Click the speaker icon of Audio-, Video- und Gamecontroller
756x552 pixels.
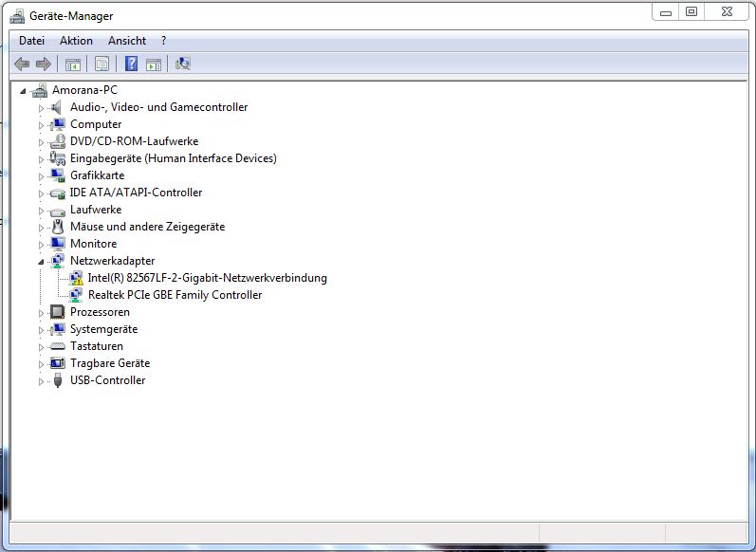tap(57, 107)
